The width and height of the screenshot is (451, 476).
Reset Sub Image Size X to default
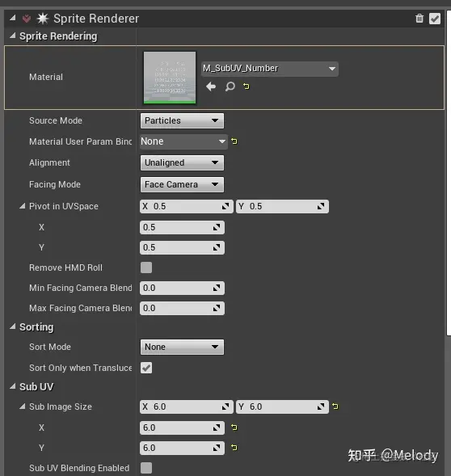tap(234, 428)
